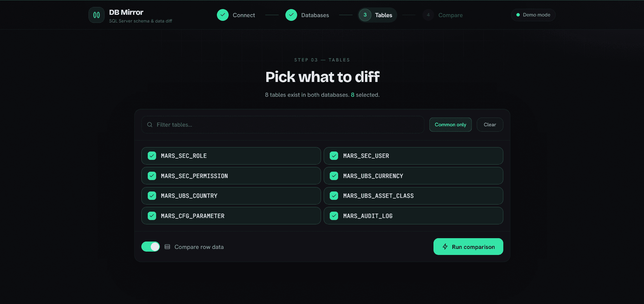Click the lightning bolt icon on Run comparison
This screenshot has height=304, width=644.
[x=445, y=247]
